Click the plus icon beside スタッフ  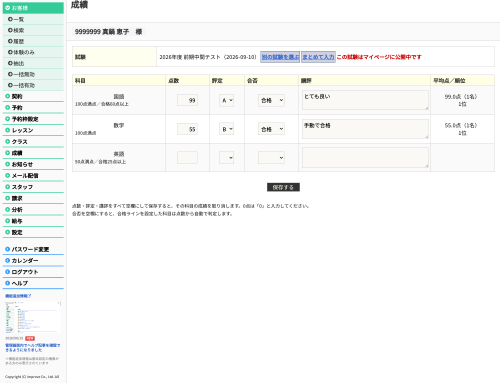tap(8, 187)
